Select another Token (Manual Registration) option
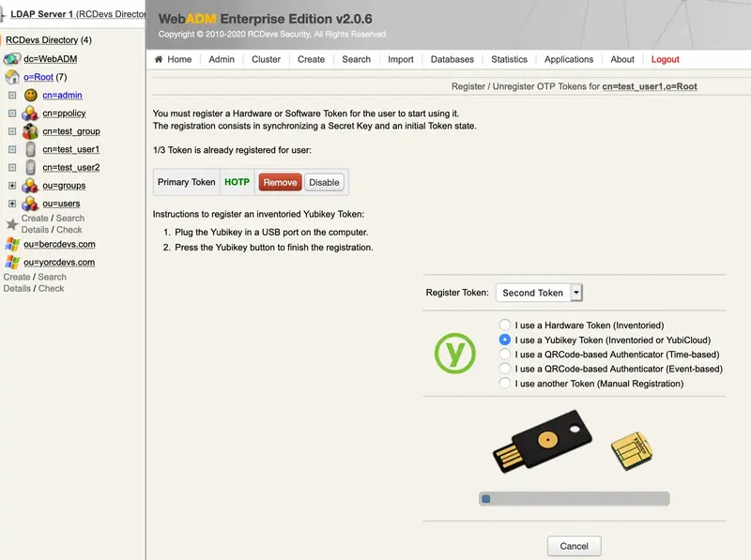 tap(504, 384)
